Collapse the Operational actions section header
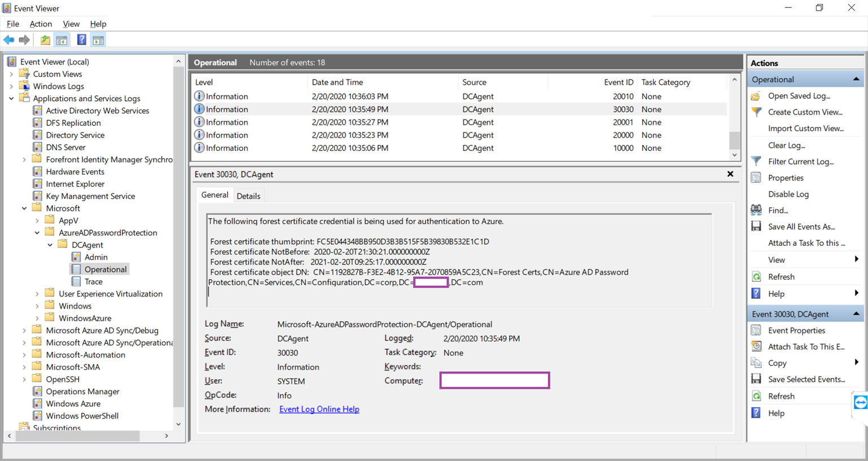The image size is (868, 461). [856, 79]
